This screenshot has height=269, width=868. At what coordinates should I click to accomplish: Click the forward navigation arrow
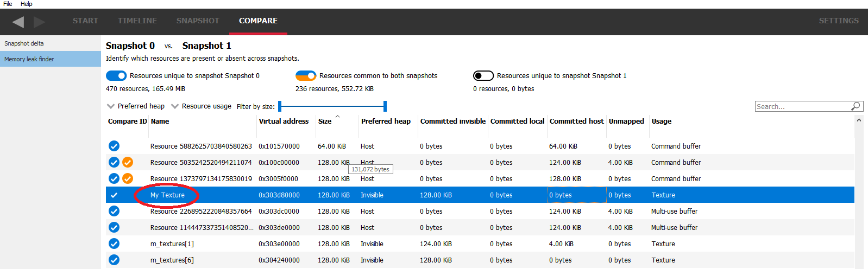click(39, 22)
